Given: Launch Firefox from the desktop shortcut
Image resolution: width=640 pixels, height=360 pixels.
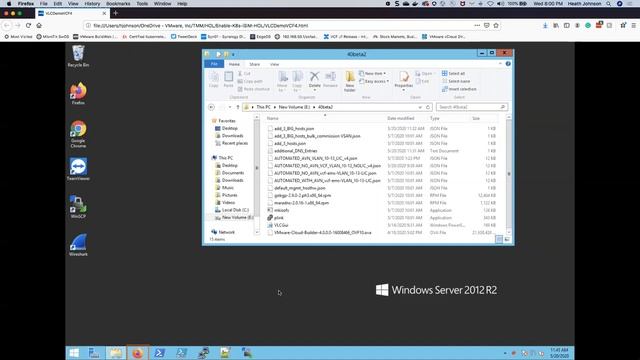Looking at the screenshot, I should click(78, 93).
